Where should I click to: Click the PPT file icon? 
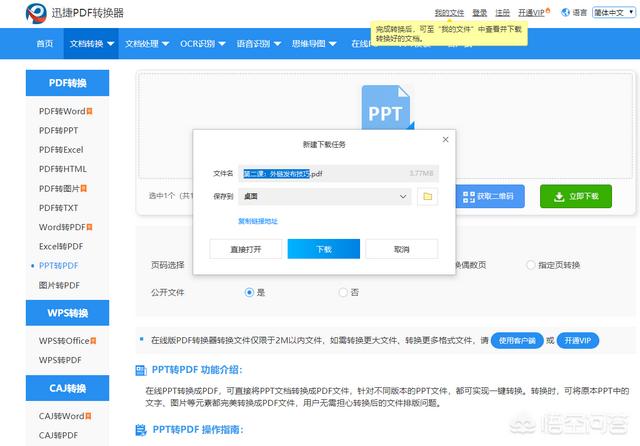(387, 107)
